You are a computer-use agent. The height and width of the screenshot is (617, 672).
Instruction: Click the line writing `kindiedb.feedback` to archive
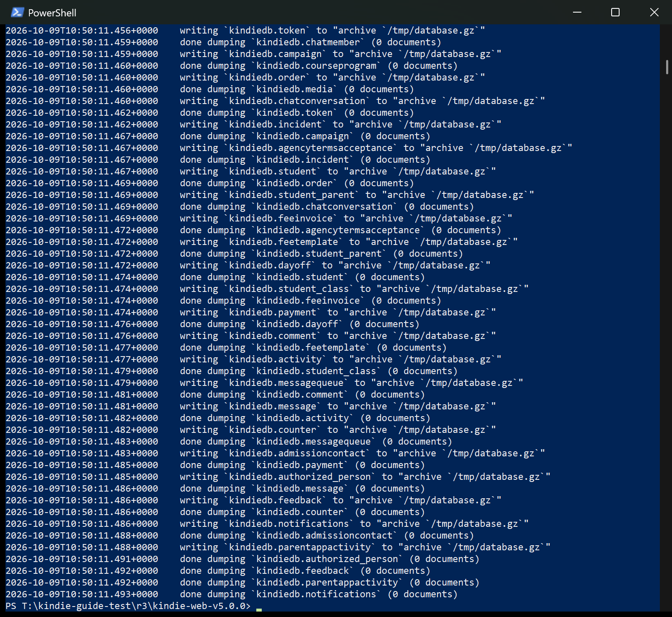[x=253, y=500]
